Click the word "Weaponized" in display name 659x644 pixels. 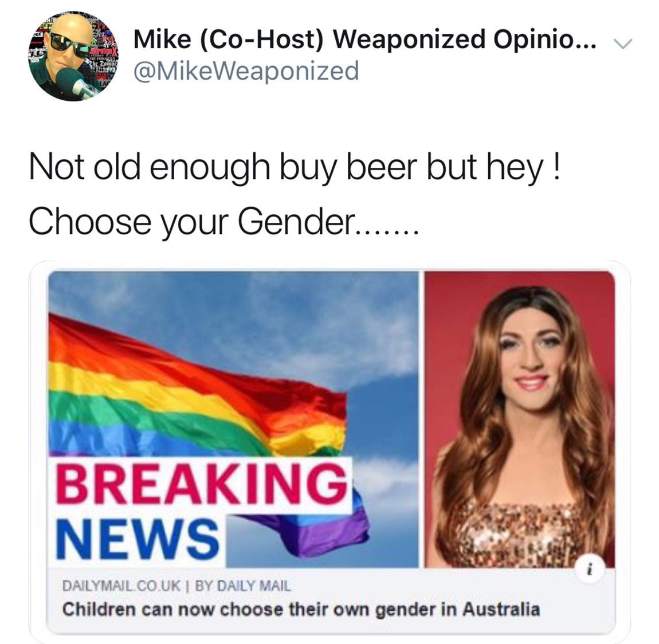coord(409,39)
